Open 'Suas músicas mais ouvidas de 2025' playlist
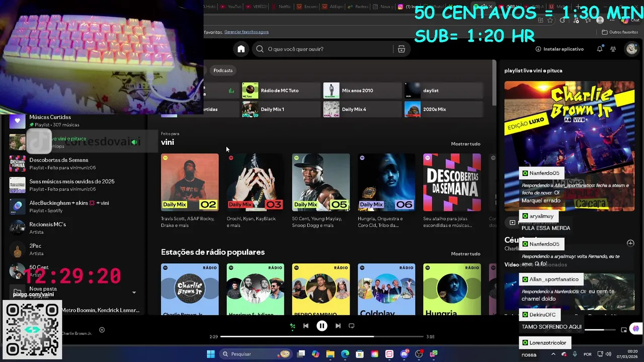The image size is (644, 362). pyautogui.click(x=75, y=185)
